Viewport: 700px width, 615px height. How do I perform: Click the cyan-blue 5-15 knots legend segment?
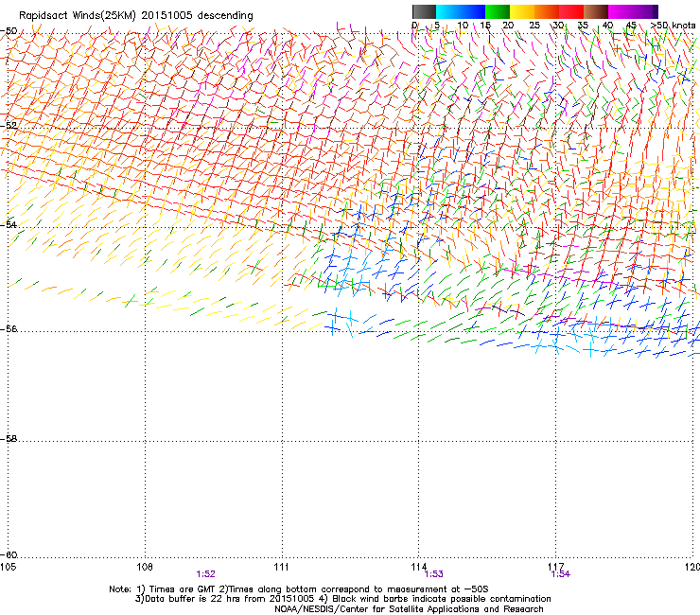(461, 11)
